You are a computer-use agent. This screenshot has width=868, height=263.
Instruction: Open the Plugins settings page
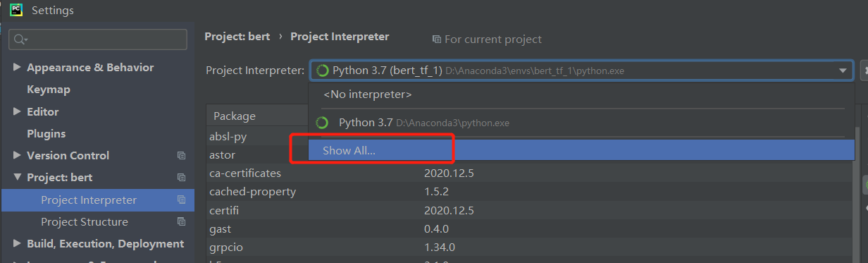tap(46, 134)
